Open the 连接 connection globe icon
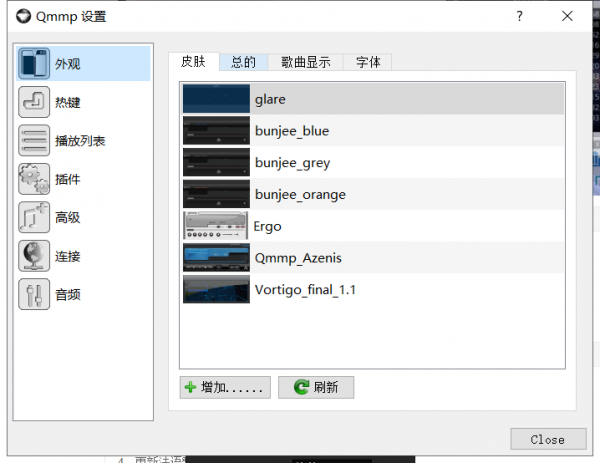This screenshot has height=463, width=600. [x=35, y=256]
